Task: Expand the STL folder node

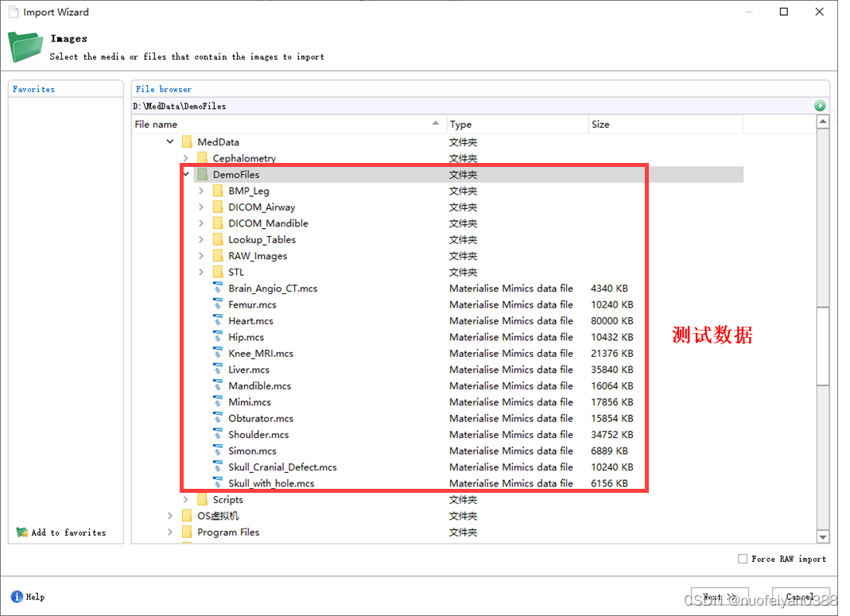Action: point(201,272)
